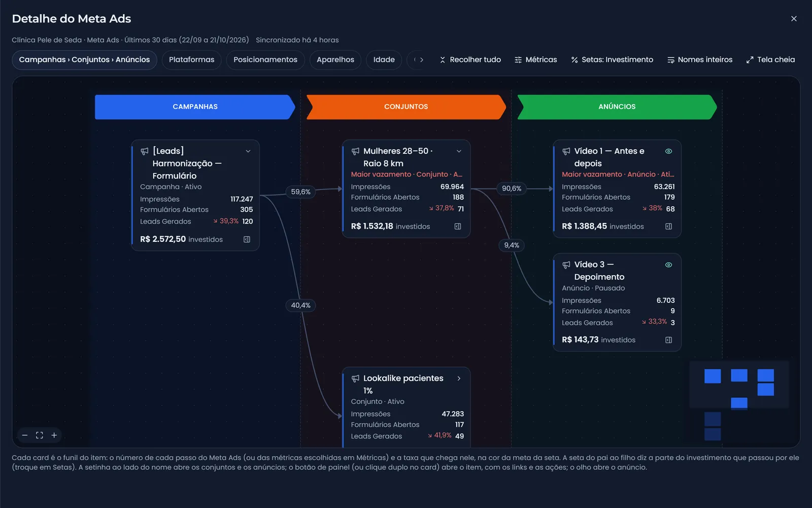Click "Sincronizado há 4 horas" status text
This screenshot has width=812, height=508.
coord(297,40)
